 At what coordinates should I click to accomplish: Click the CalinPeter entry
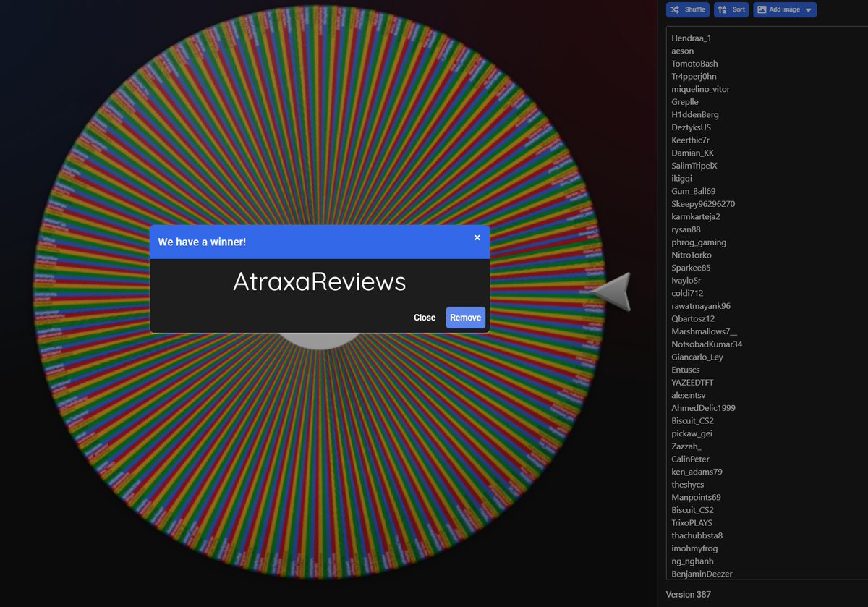[x=690, y=459]
